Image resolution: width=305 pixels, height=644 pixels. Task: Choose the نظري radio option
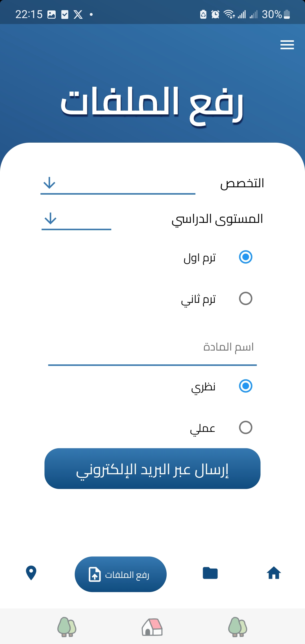[245, 386]
